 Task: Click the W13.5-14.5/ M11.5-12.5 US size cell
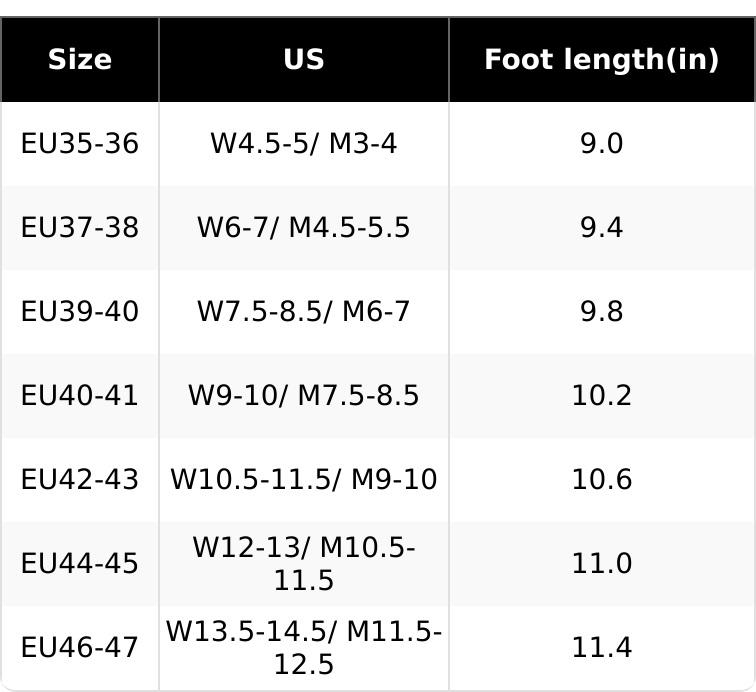click(303, 648)
